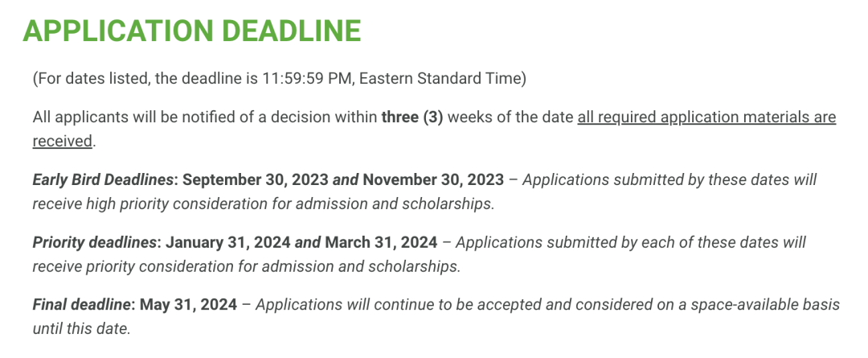Click the 11:59:59 PM time text
The height and width of the screenshot is (358, 868).
pos(307,79)
